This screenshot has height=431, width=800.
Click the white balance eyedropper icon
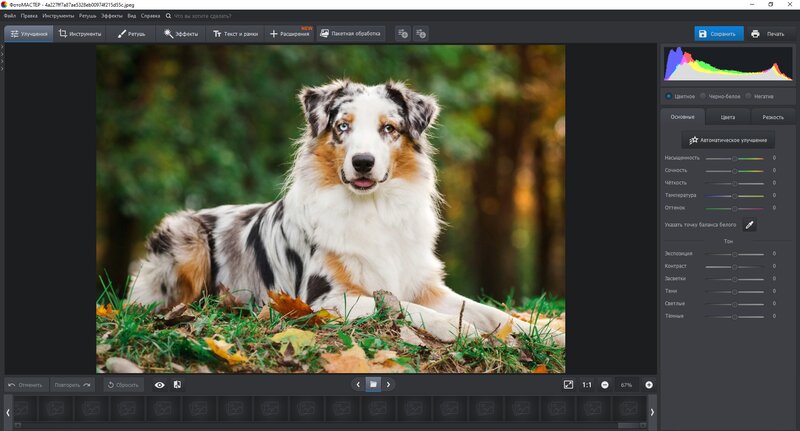point(749,225)
